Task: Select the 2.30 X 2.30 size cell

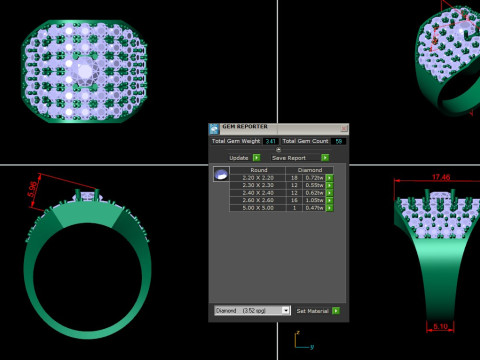Action: [x=258, y=185]
